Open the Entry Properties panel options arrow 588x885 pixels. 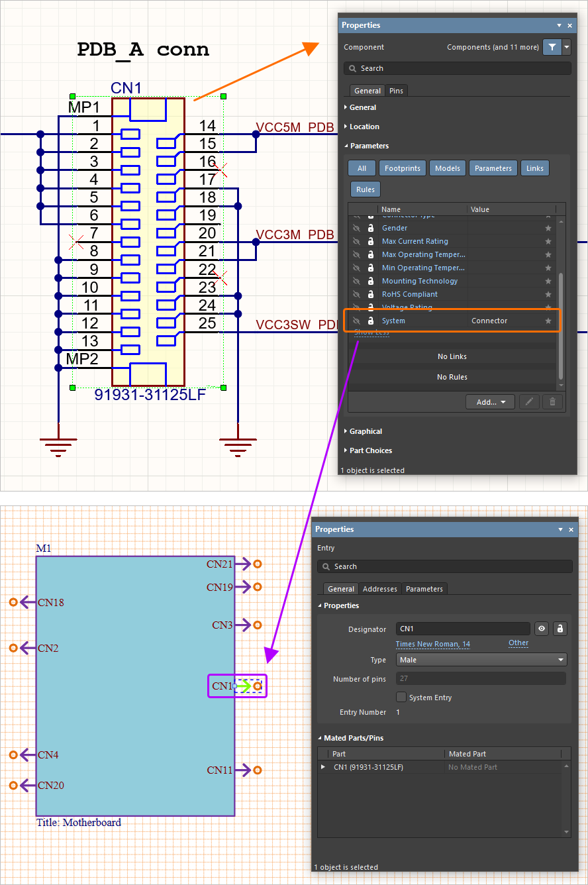pyautogui.click(x=560, y=529)
